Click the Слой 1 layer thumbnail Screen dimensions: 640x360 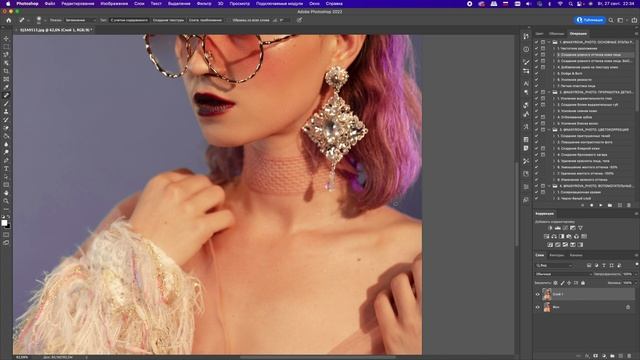point(547,294)
